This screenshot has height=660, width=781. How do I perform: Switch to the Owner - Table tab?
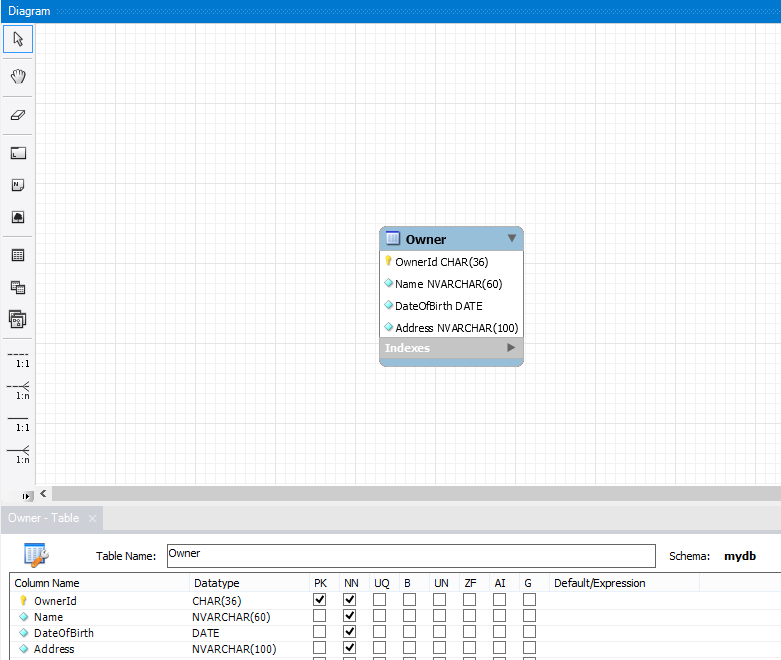coord(43,518)
